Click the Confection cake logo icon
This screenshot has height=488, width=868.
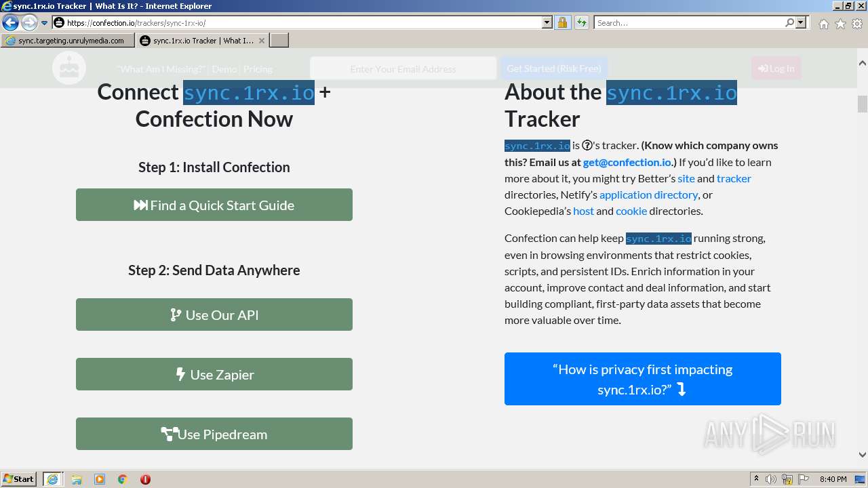click(69, 68)
